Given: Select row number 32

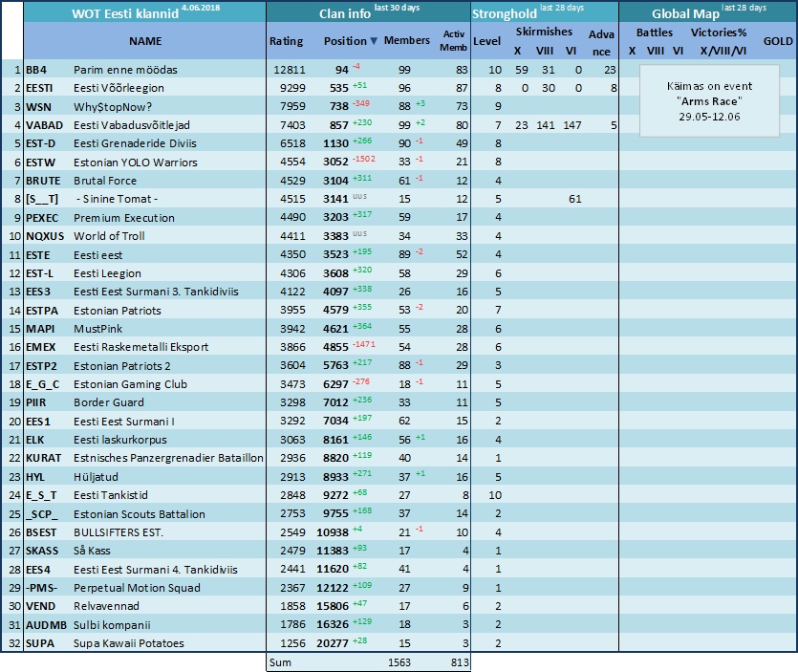Looking at the screenshot, I should tap(14, 643).
